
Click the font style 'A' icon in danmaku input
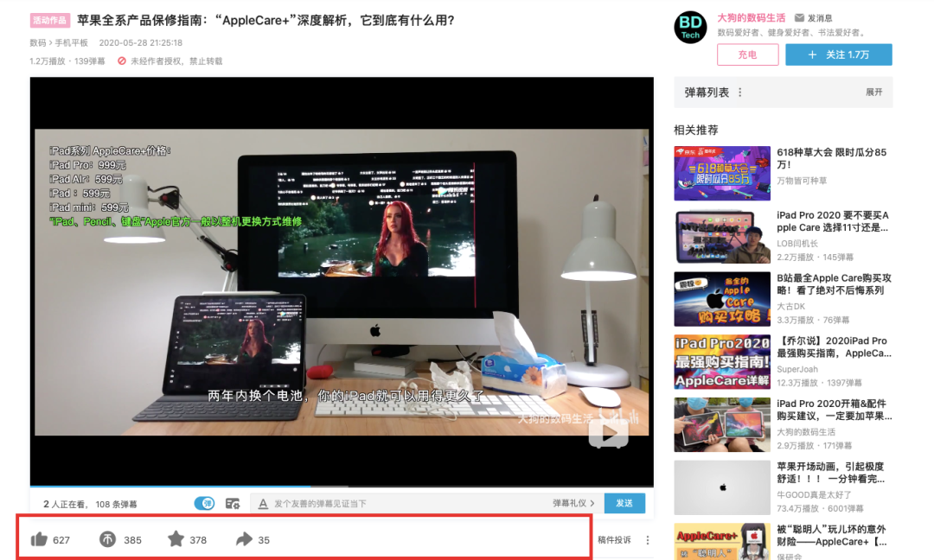pyautogui.click(x=263, y=504)
